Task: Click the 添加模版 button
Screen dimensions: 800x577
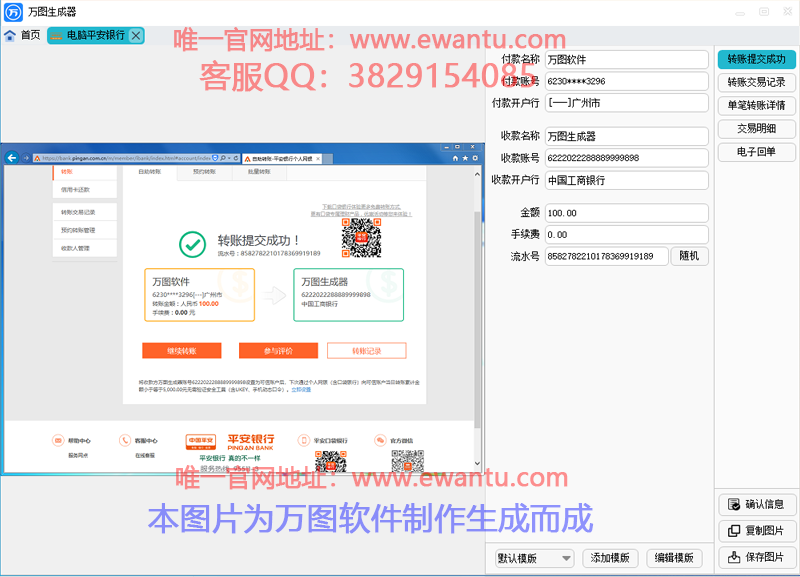Action: pyautogui.click(x=610, y=558)
